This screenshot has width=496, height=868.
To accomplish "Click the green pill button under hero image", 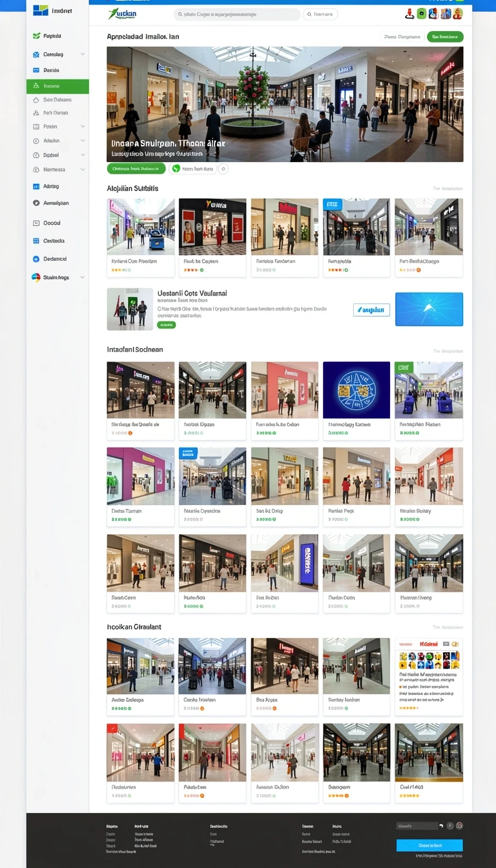I will (136, 169).
